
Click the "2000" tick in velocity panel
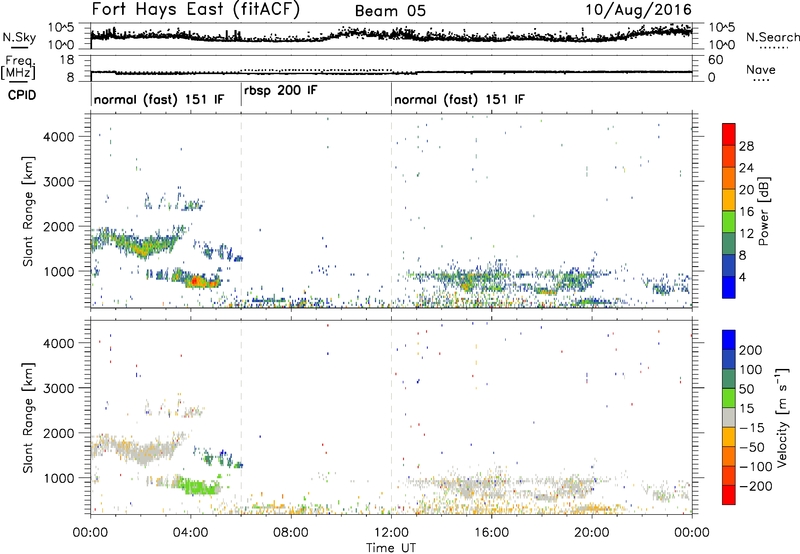pos(58,433)
